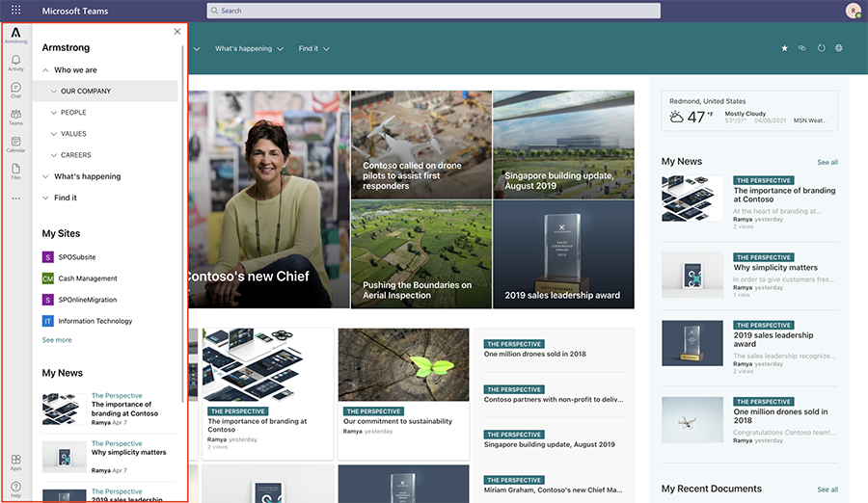The width and height of the screenshot is (868, 503).
Task: Open Singapore building update headline in list
Action: [x=549, y=444]
